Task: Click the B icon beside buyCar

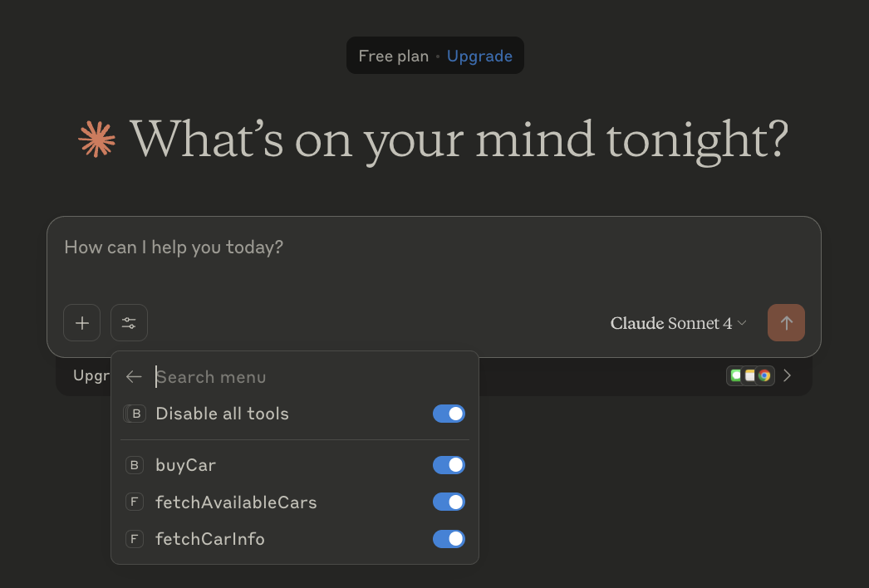Action: click(134, 465)
